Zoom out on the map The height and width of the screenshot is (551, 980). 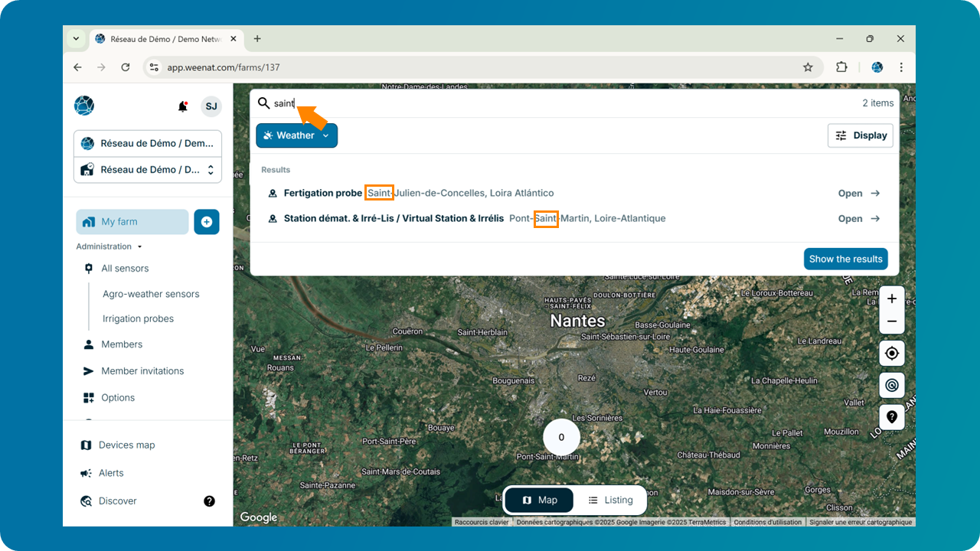(x=892, y=322)
